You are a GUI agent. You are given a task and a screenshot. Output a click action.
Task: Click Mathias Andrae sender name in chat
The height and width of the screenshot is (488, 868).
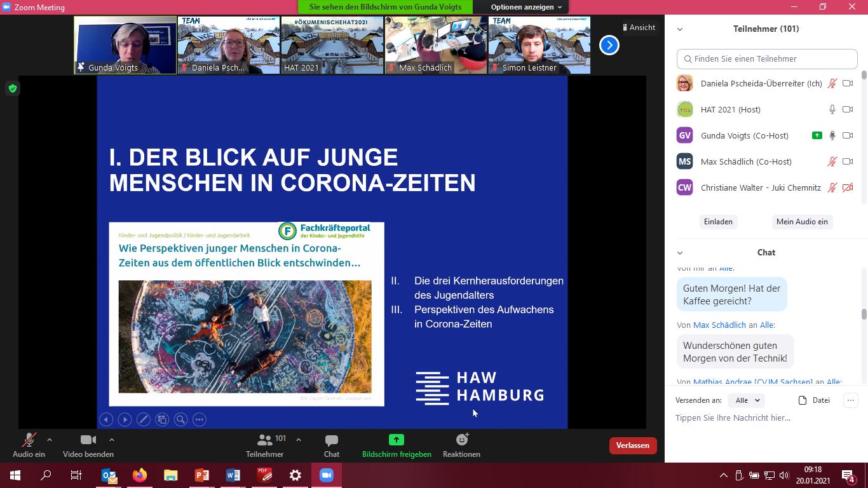pos(753,382)
